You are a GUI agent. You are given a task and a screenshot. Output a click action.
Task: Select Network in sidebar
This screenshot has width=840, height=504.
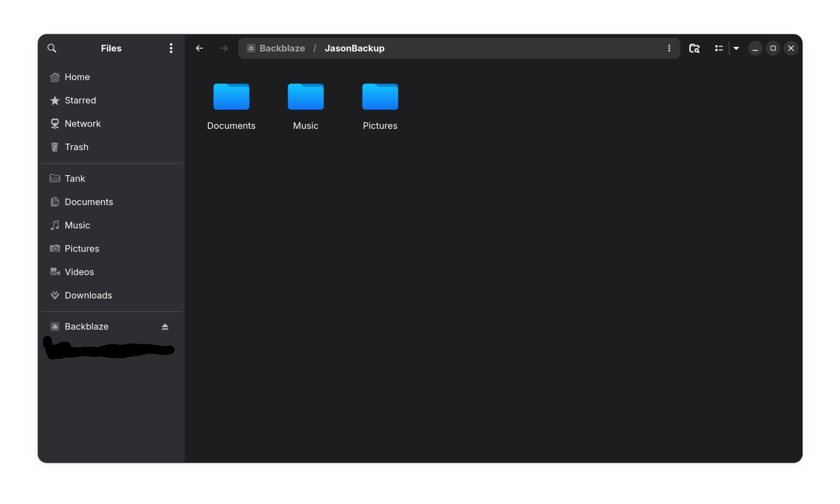[83, 124]
